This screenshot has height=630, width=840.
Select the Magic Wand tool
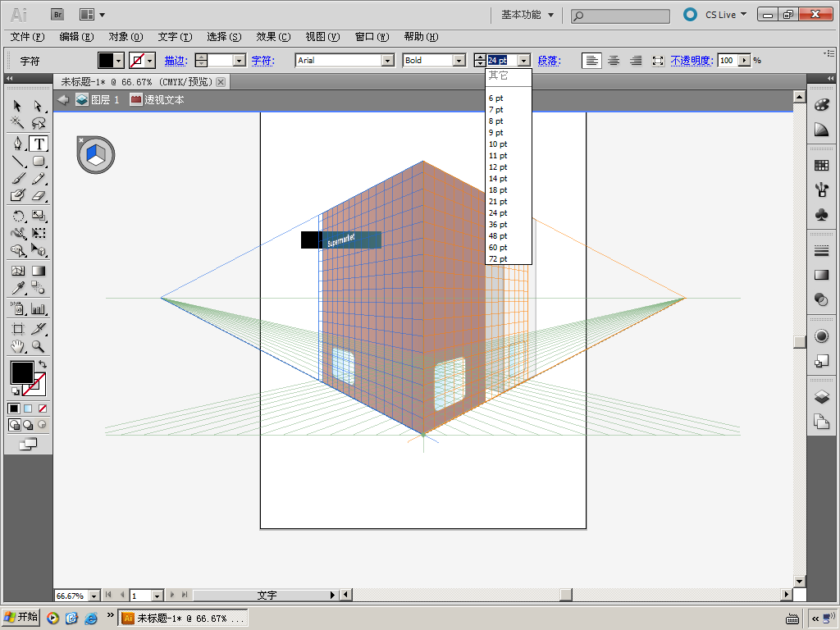[17, 123]
